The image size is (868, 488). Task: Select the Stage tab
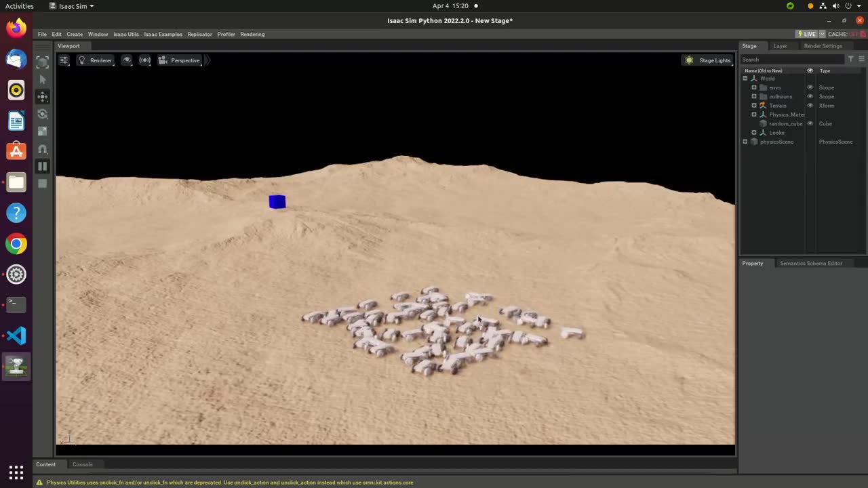click(x=749, y=46)
